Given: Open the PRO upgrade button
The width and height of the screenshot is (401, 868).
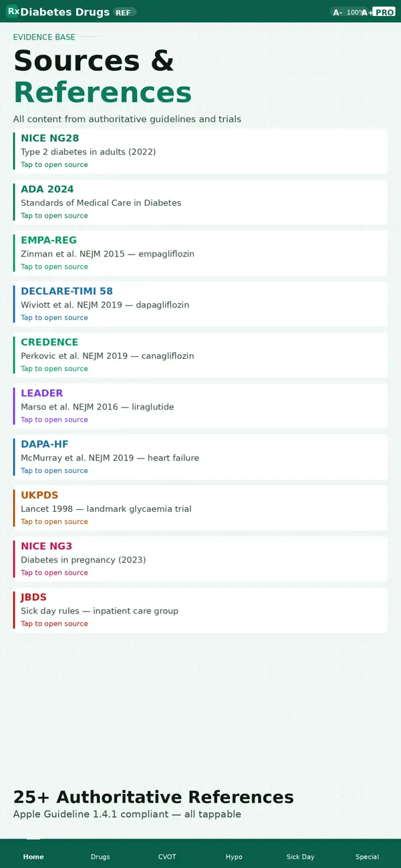Looking at the screenshot, I should [x=384, y=12].
